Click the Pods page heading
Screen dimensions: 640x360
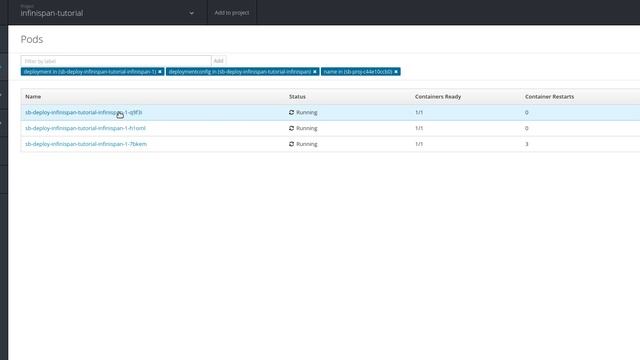(32, 39)
